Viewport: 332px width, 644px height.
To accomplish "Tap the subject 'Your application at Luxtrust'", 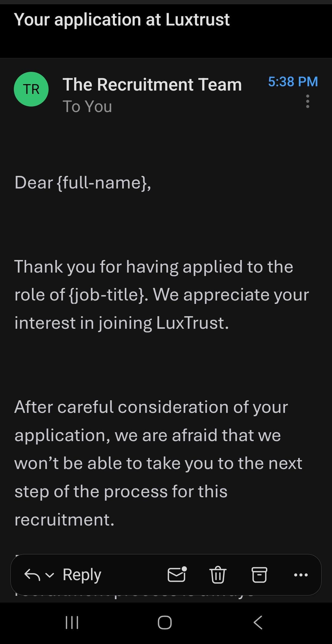I will [x=122, y=20].
